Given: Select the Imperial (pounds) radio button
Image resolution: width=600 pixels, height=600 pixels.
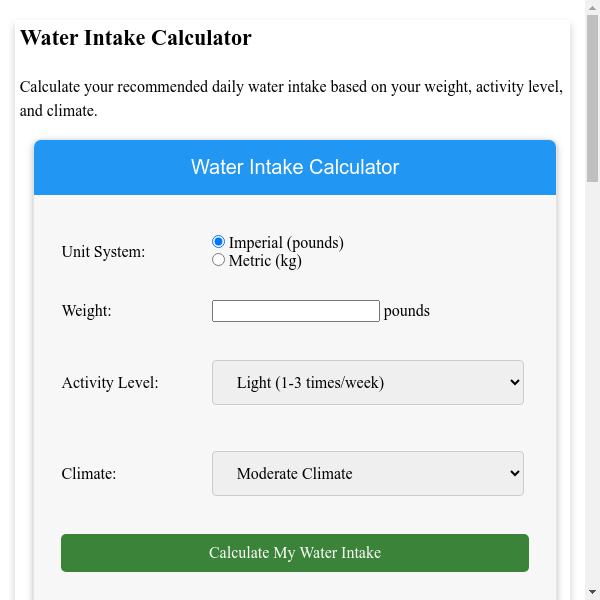Looking at the screenshot, I should (219, 242).
